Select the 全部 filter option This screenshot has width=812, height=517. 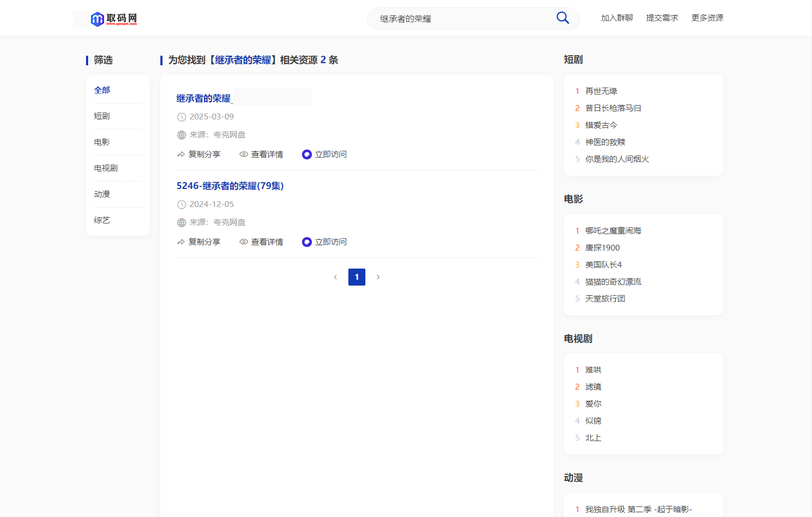point(101,90)
